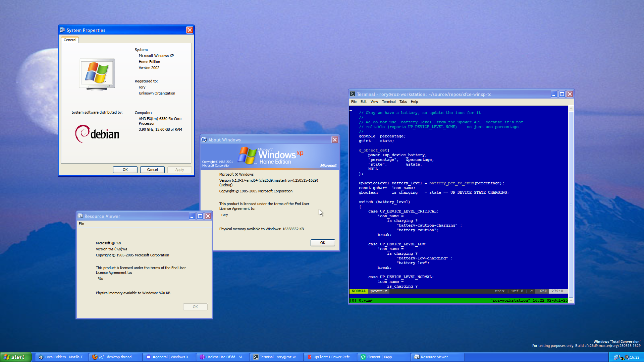Image resolution: width=644 pixels, height=362 pixels.
Task: Switch to Useless Use Of dd taskbar item
Action: pos(223,357)
